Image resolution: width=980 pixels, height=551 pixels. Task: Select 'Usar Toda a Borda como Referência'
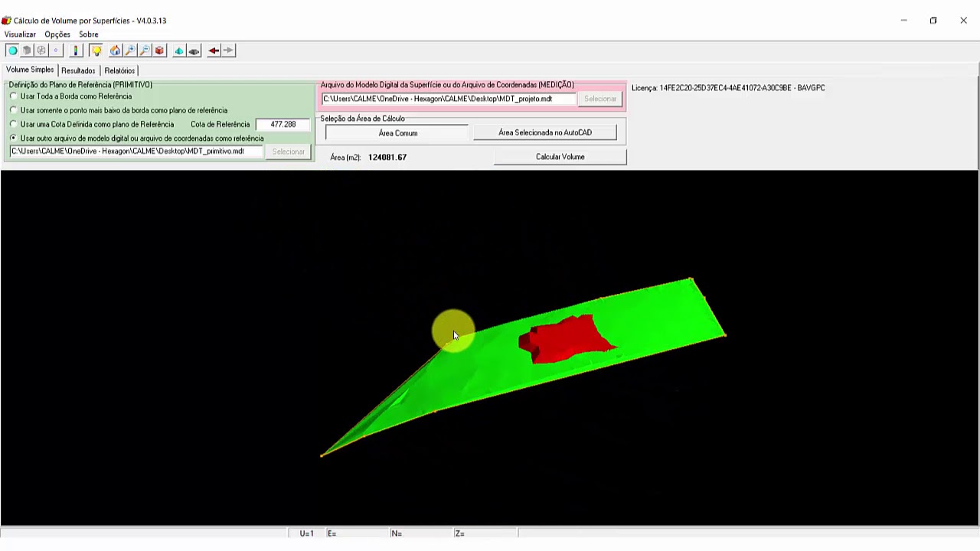71,96
